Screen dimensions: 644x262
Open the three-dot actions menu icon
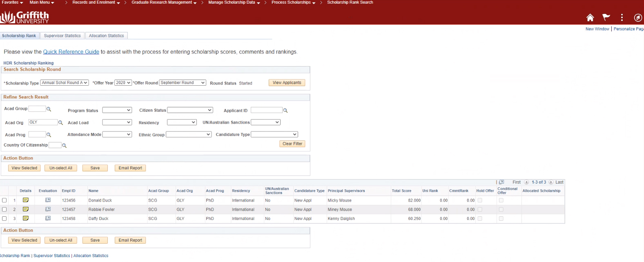[x=622, y=18]
